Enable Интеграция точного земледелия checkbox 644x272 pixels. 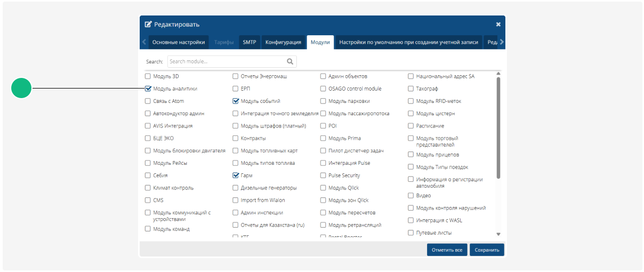[236, 114]
